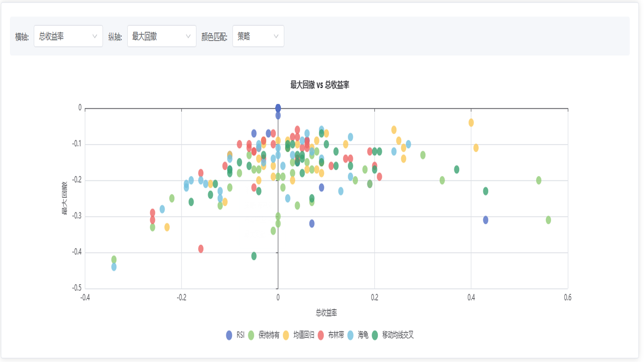Click the bottom-left green outlier data point

click(114, 259)
